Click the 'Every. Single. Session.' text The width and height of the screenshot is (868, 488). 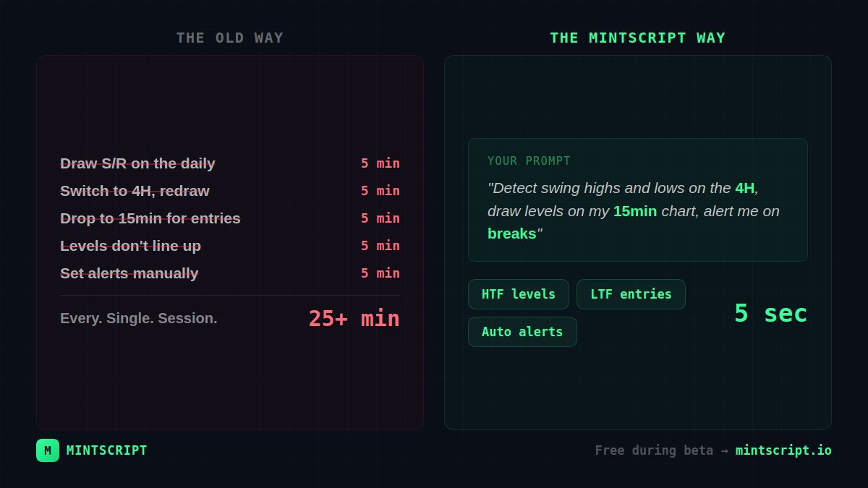coord(139,318)
